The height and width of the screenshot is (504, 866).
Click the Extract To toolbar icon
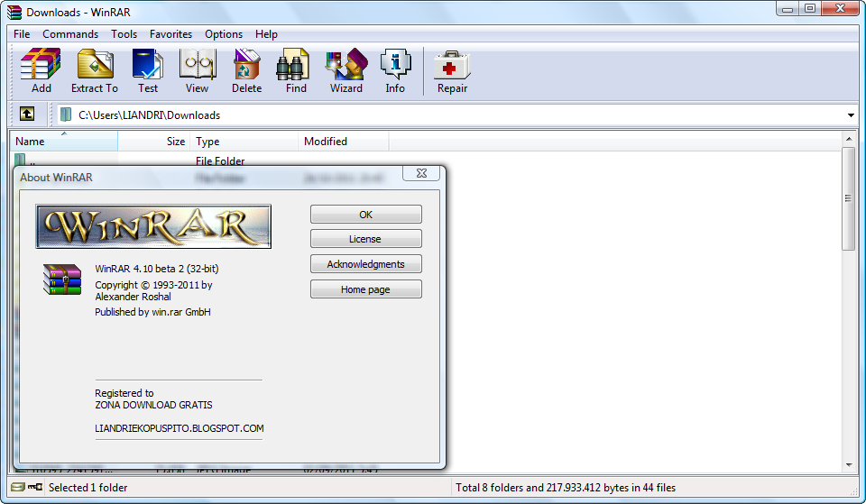[x=95, y=64]
